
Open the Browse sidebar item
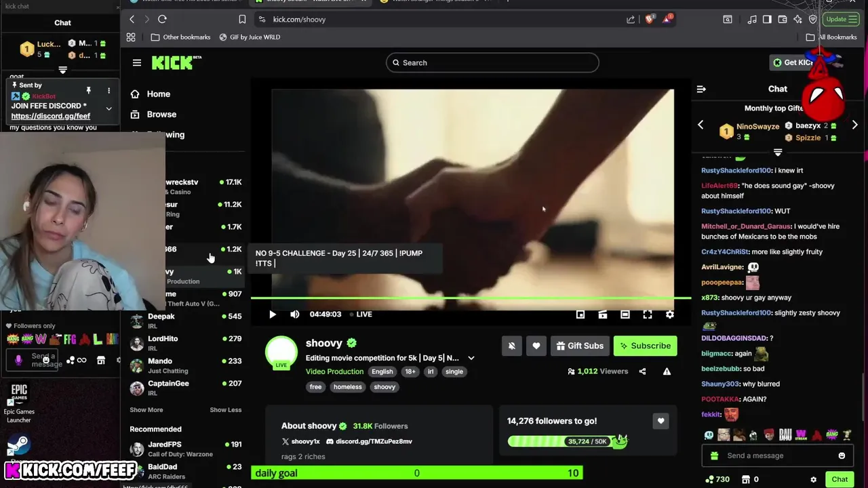pos(153,115)
